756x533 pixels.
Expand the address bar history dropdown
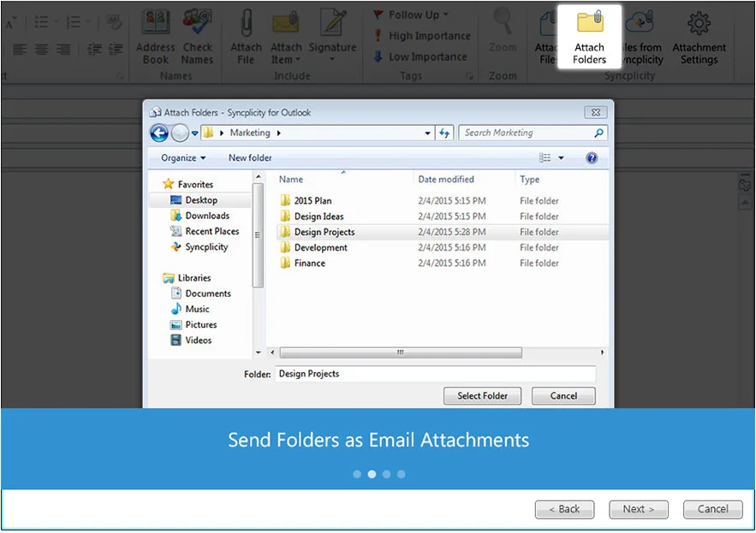click(x=428, y=133)
